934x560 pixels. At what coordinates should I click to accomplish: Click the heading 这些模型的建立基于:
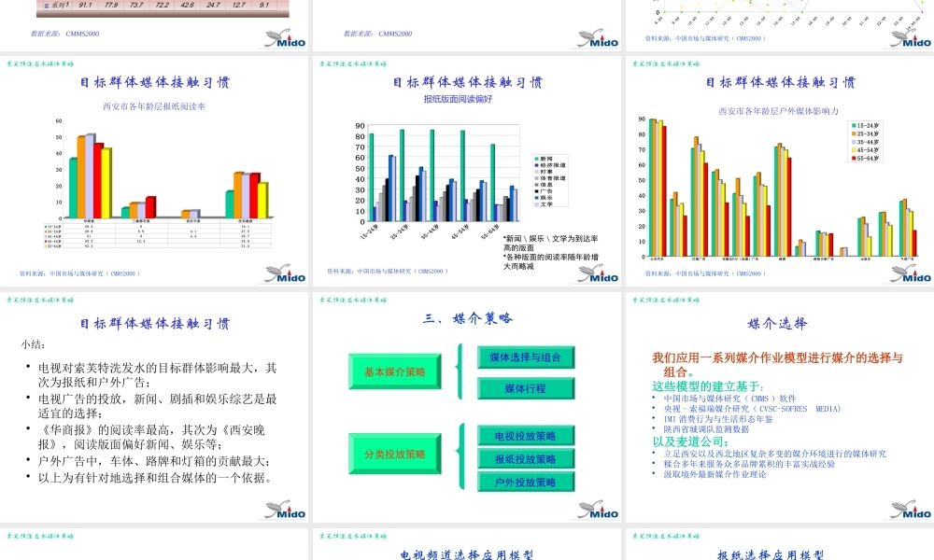pos(708,386)
